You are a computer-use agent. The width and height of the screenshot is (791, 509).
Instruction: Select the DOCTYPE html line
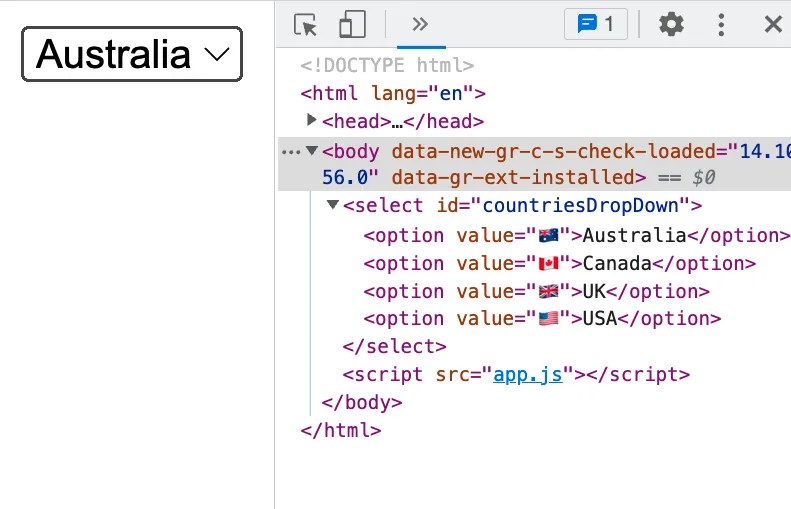tap(387, 66)
